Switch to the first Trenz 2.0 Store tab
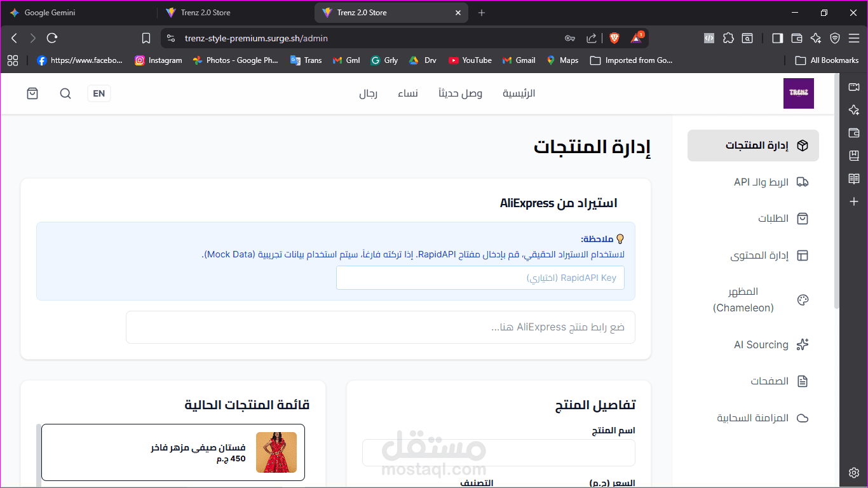This screenshot has height=488, width=868. (x=235, y=13)
